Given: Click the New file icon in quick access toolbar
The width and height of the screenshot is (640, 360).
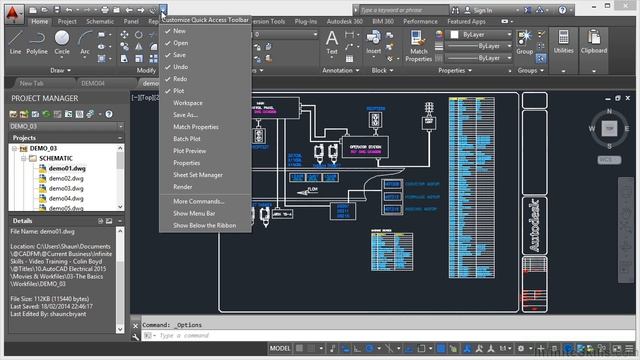Looking at the screenshot, I should (33, 10).
